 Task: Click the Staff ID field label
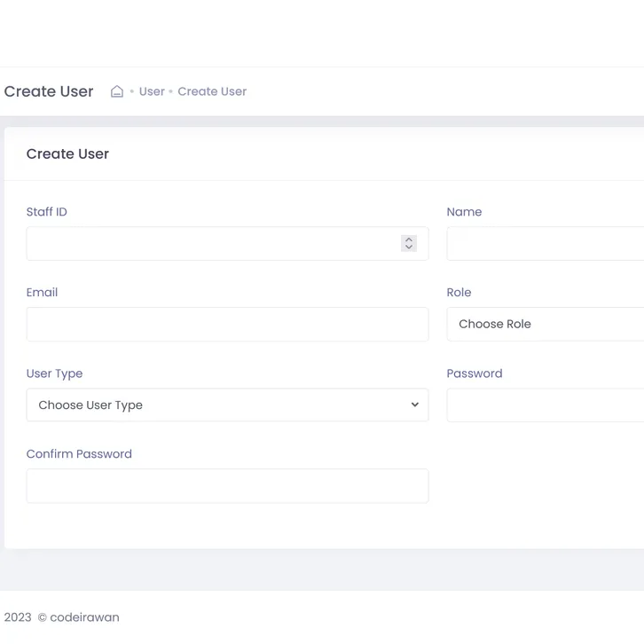click(47, 212)
